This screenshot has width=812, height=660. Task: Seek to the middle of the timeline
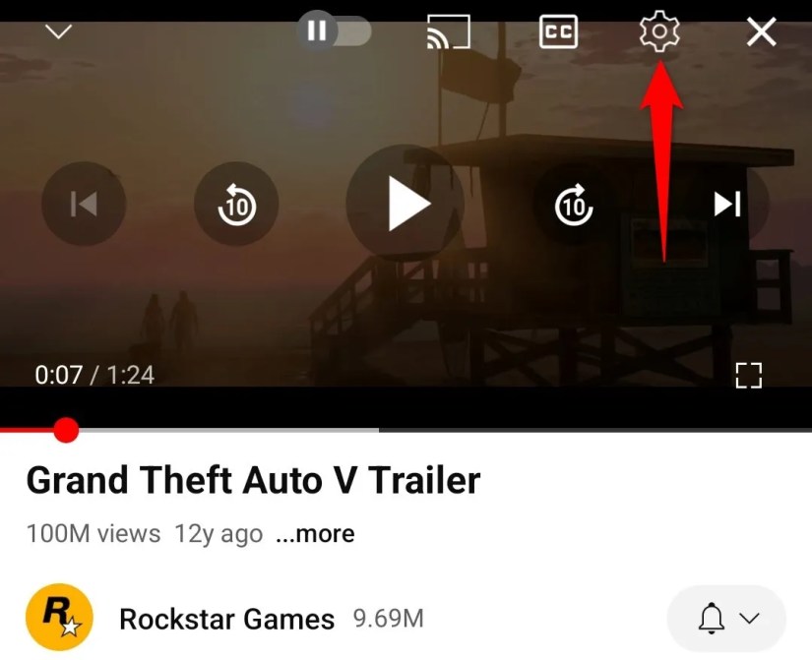pos(406,430)
